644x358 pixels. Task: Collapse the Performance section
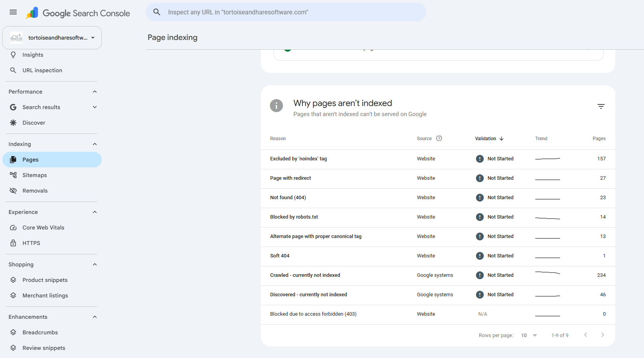(95, 92)
